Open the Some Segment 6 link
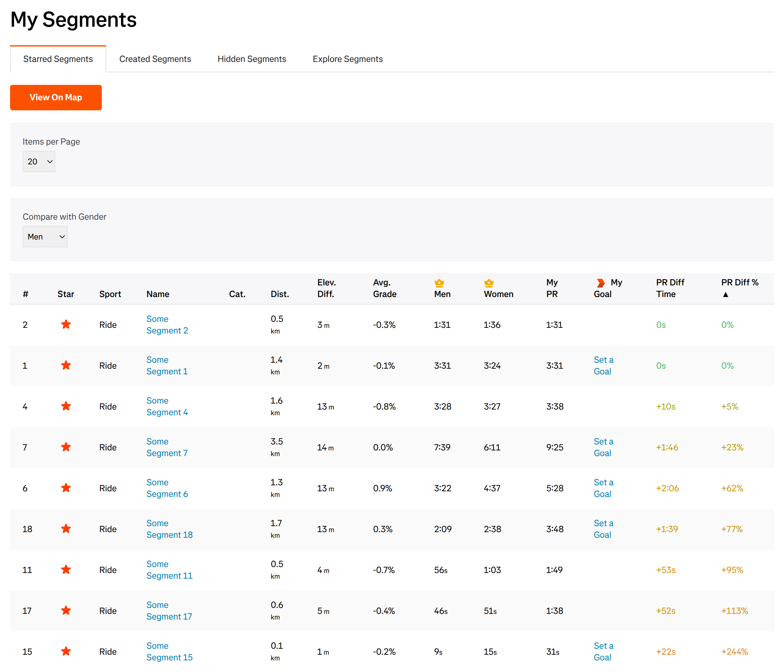This screenshot has width=784, height=672. point(167,488)
